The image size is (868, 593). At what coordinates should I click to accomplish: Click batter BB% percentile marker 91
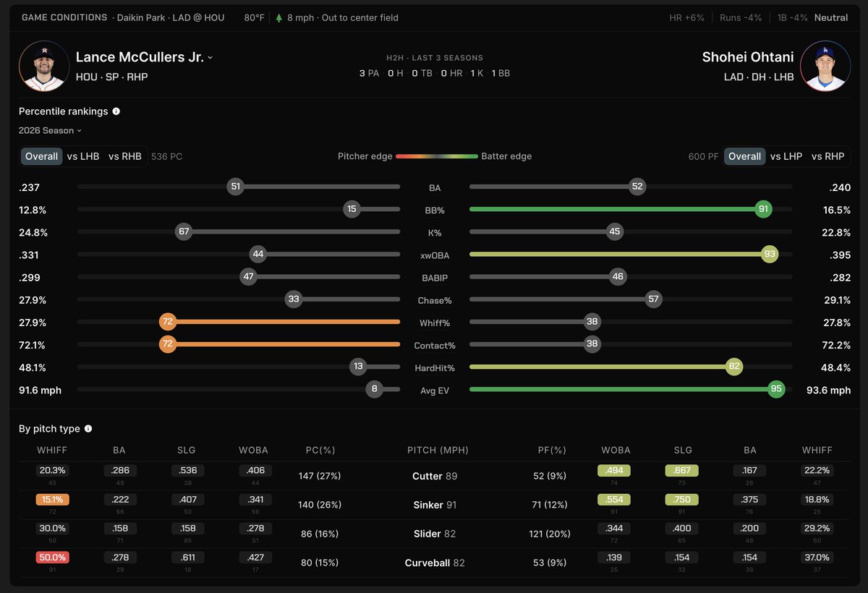click(x=763, y=209)
